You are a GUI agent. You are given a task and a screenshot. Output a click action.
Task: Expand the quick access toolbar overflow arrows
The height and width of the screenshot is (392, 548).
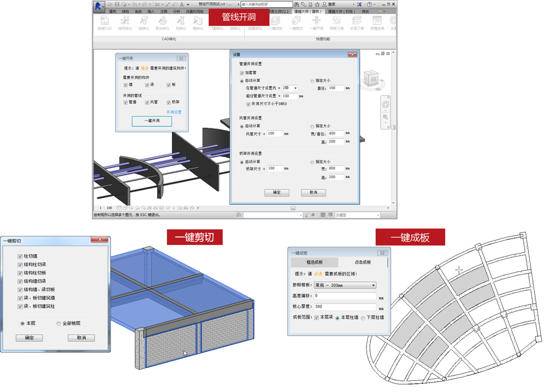click(188, 5)
